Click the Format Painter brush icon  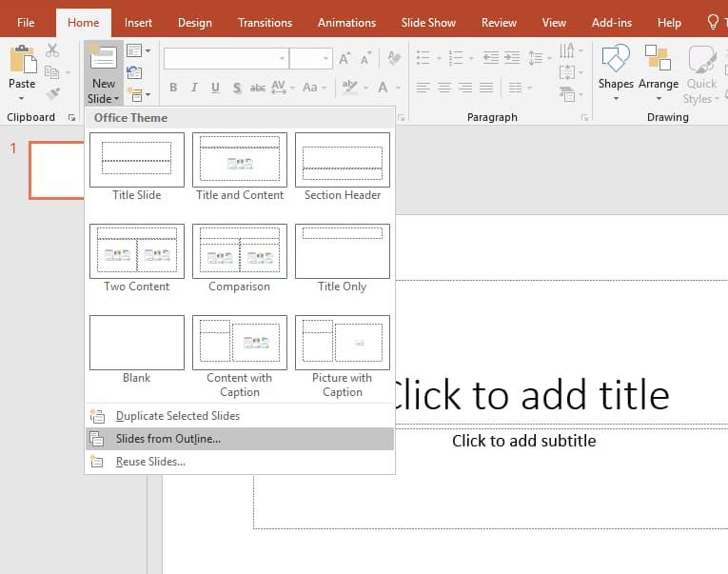coord(52,93)
